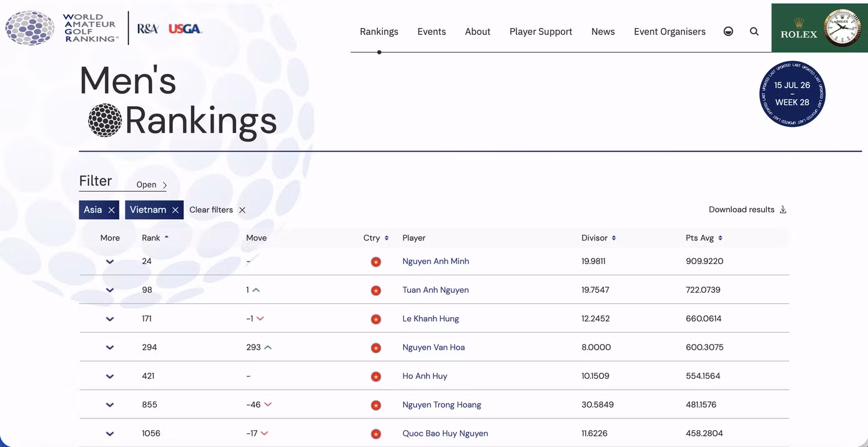
Task: Open Tuan Anh Nguyen player profile
Action: point(436,290)
